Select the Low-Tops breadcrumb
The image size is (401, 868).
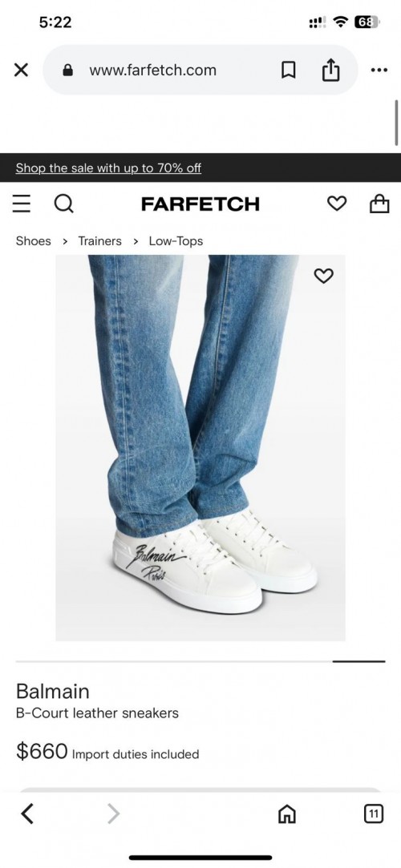pos(176,240)
